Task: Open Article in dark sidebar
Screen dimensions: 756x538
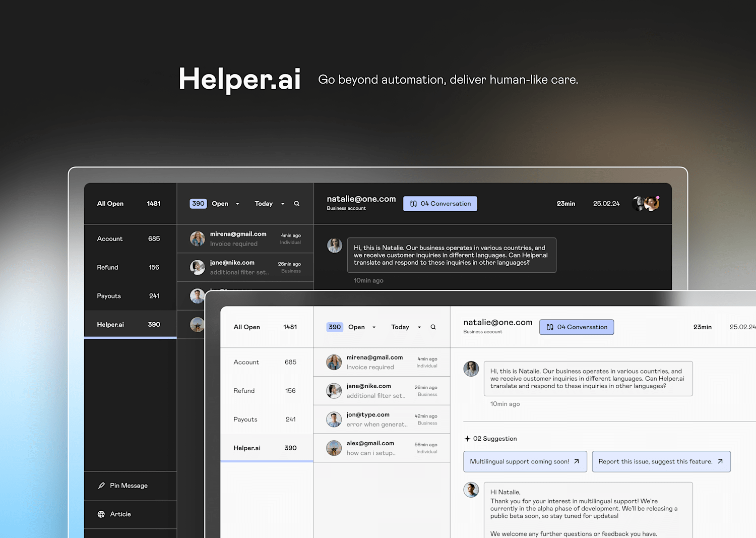Action: tap(130, 514)
